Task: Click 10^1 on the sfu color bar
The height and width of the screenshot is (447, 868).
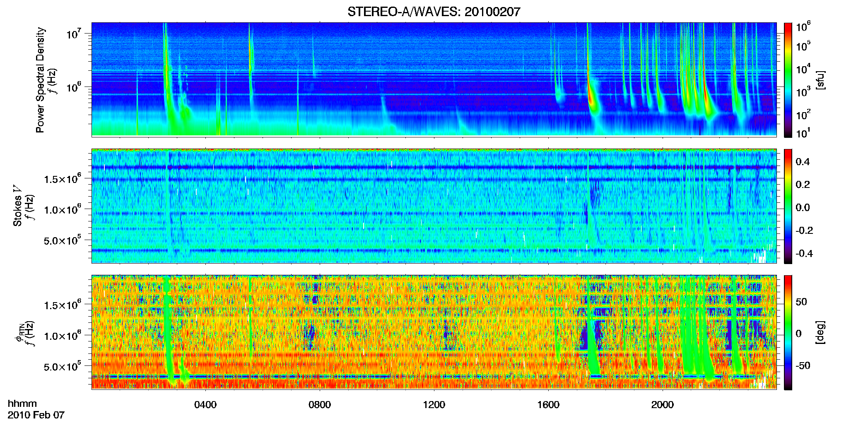Action: click(803, 133)
